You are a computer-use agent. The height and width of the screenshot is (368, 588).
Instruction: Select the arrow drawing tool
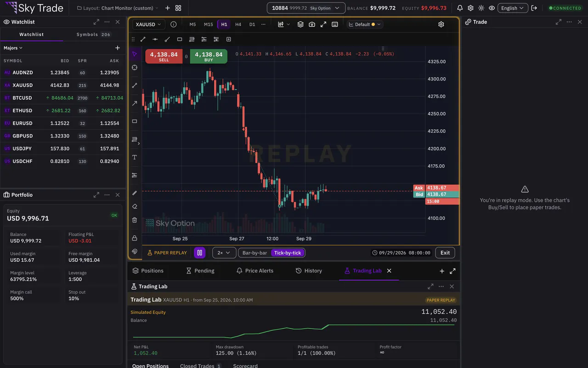click(x=135, y=103)
